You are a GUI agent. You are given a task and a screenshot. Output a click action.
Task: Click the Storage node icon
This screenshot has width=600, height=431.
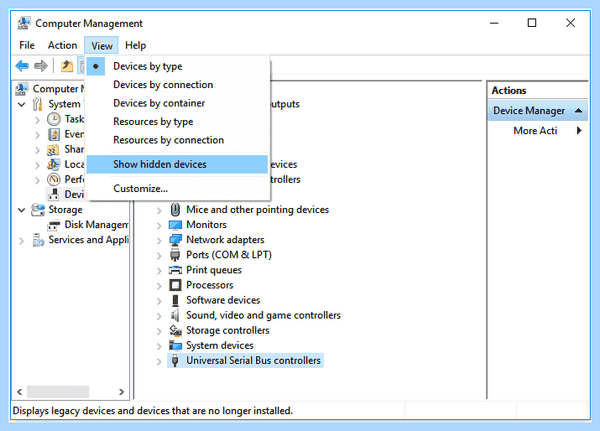click(x=38, y=210)
